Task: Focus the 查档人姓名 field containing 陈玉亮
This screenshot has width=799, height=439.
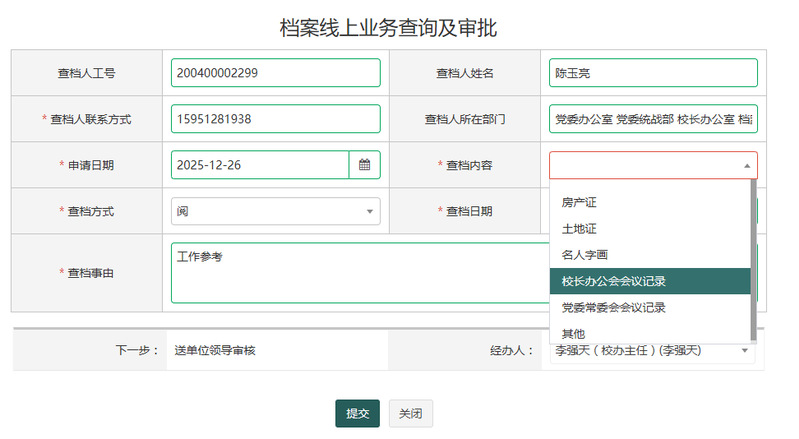Action: (x=652, y=73)
